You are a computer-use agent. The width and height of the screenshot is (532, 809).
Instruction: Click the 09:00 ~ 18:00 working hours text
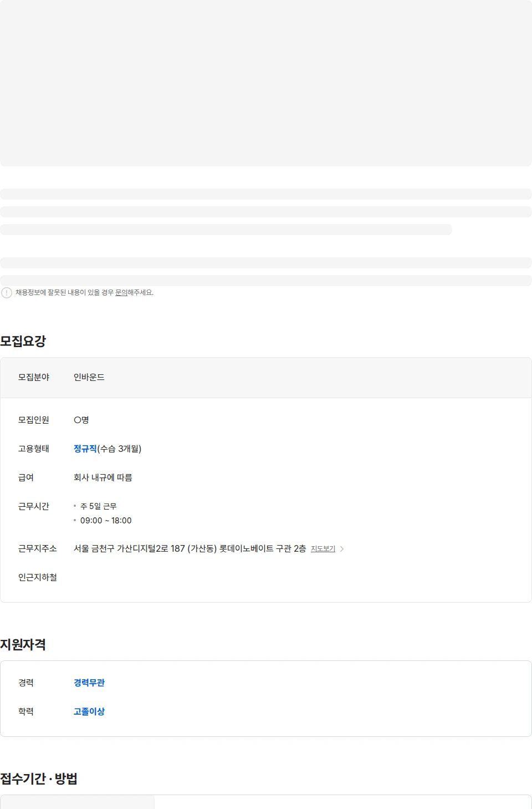(x=106, y=521)
